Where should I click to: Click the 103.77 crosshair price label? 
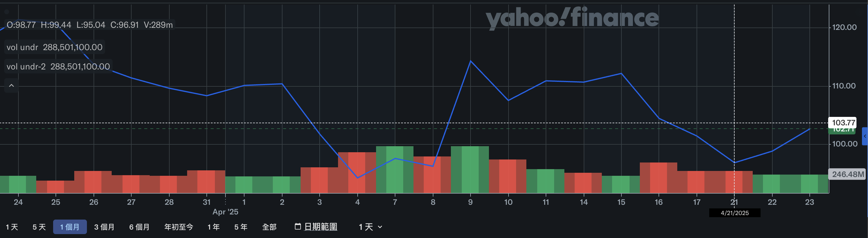843,122
